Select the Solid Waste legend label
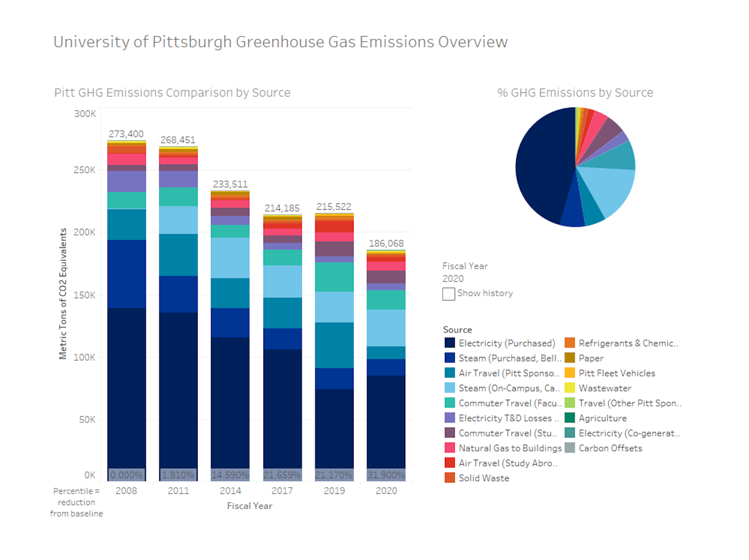Screen dimensions: 749x560 coord(484,478)
